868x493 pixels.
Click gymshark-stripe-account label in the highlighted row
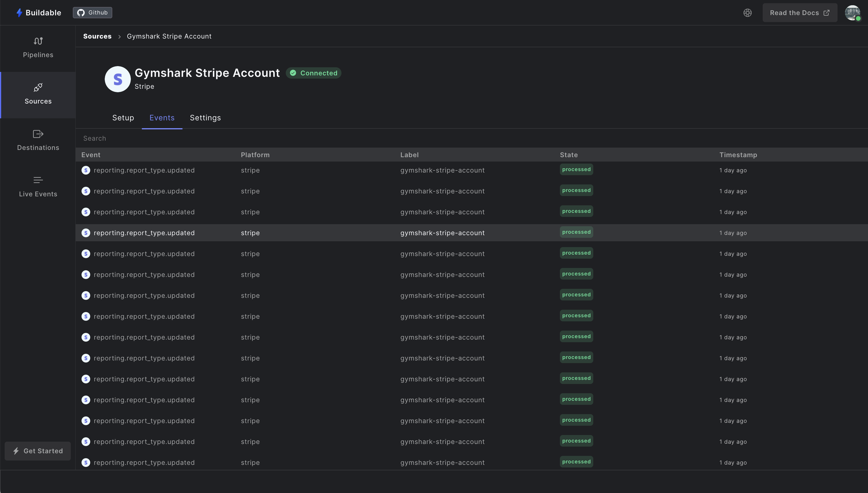click(442, 233)
